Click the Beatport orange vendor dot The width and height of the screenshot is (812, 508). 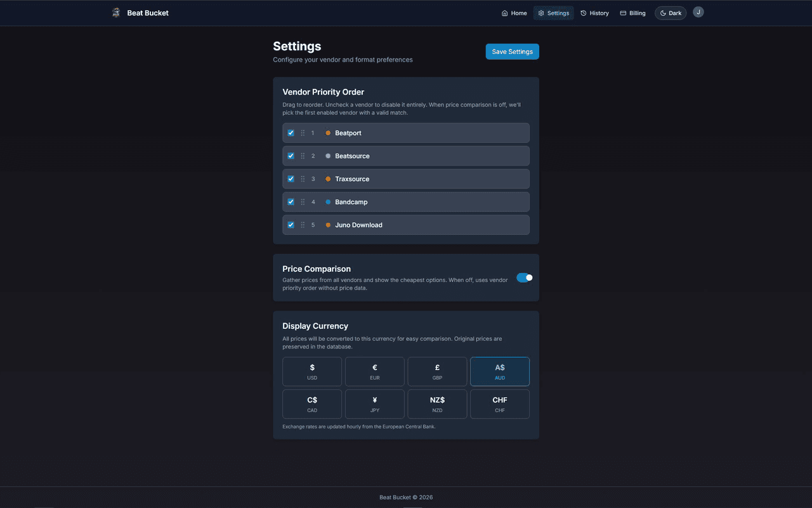(328, 133)
